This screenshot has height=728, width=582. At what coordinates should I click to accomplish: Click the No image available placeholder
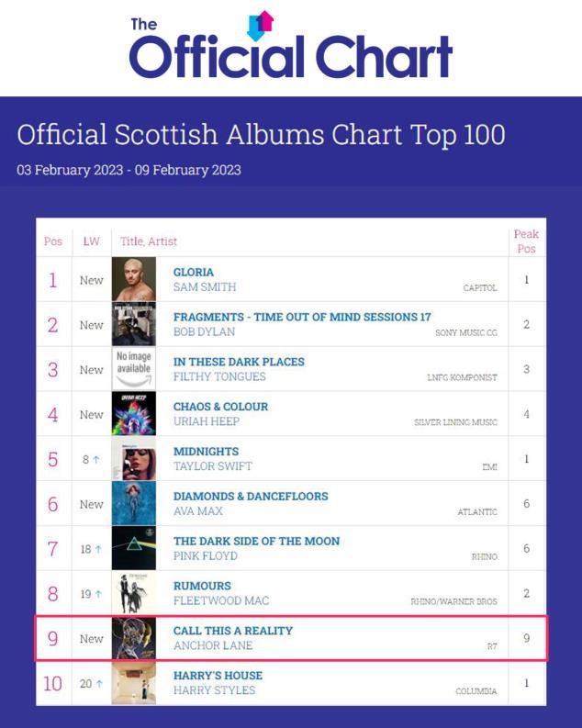pyautogui.click(x=134, y=369)
